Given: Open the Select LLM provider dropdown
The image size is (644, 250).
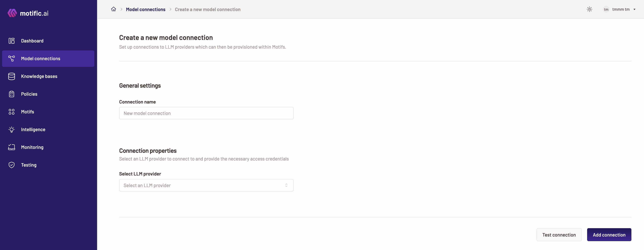Looking at the screenshot, I should [x=206, y=185].
